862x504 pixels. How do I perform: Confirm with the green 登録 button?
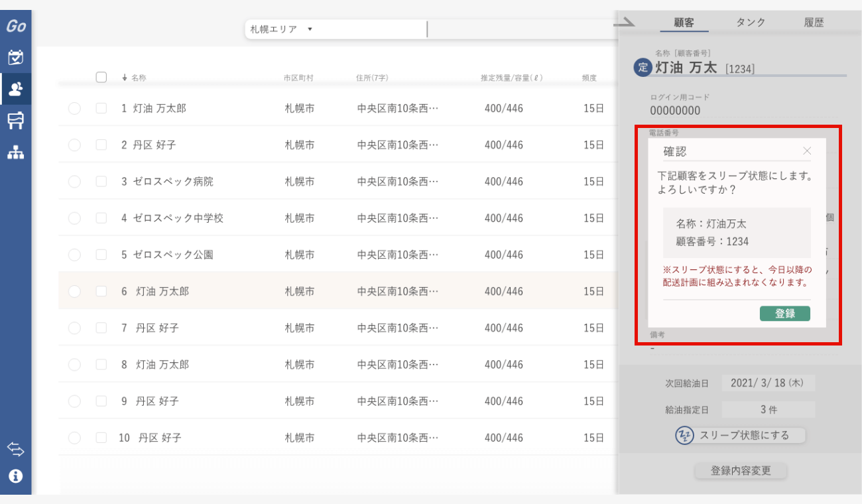(784, 314)
